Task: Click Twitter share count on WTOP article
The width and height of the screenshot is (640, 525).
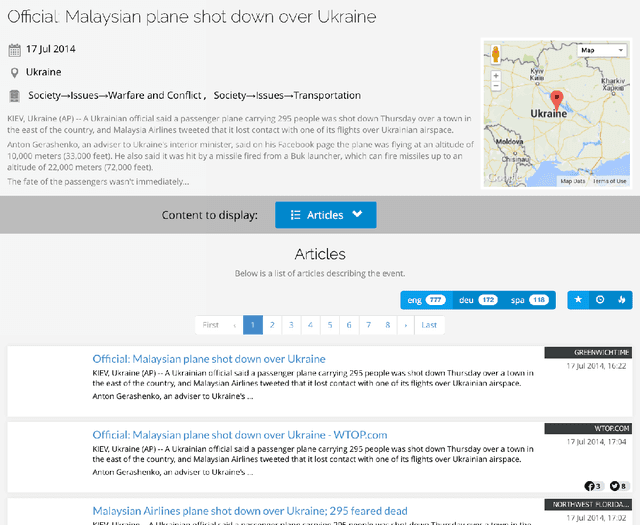Action: pyautogui.click(x=618, y=486)
